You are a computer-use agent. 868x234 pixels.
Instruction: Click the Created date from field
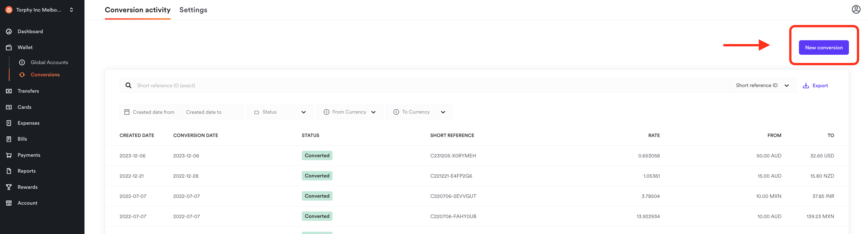click(153, 112)
